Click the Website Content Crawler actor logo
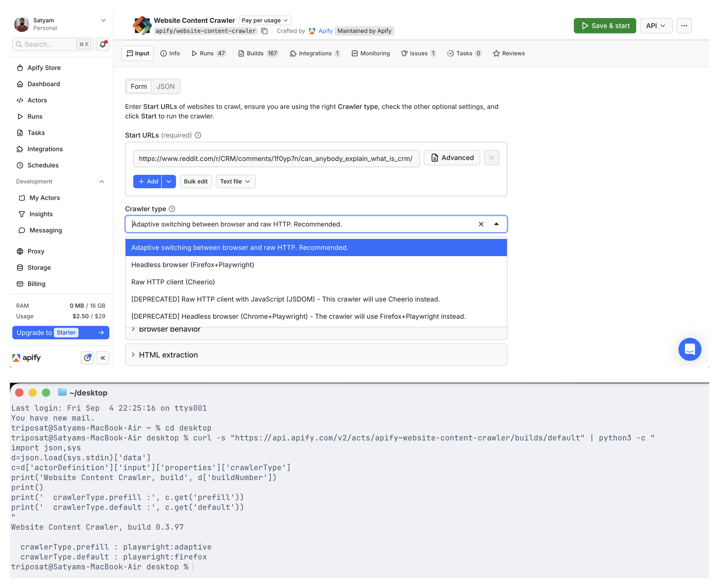Image resolution: width=719 pixels, height=588 pixels. (142, 25)
